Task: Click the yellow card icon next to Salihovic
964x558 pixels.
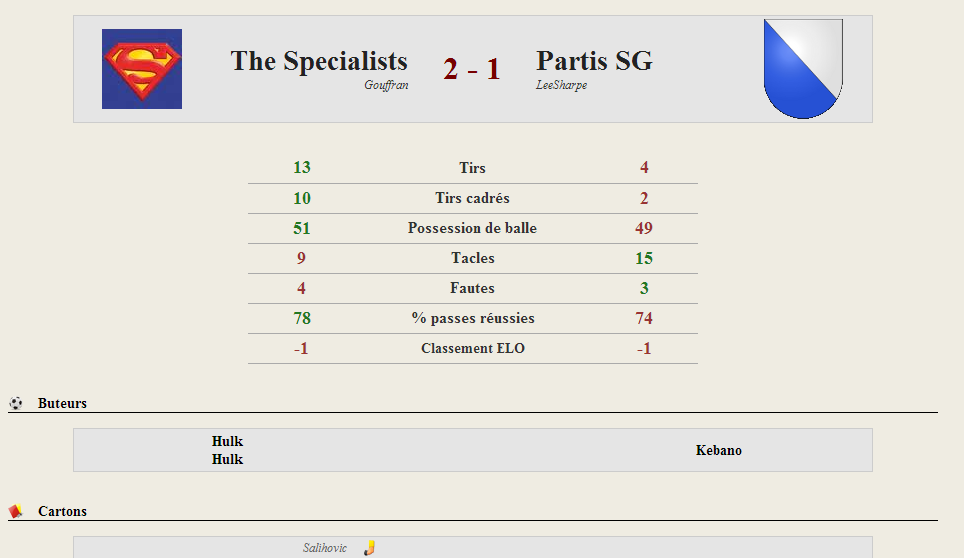Action: point(369,548)
